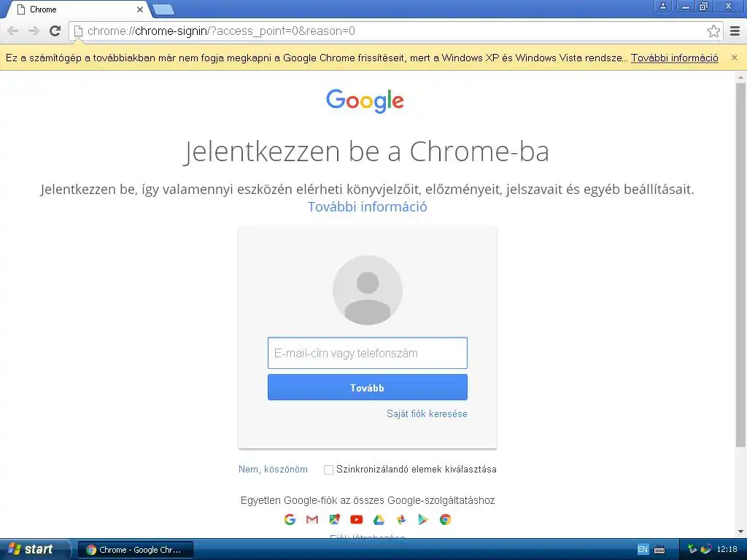Click the Egyetlen Google-fiók az összes Google-szolgáltatáshoz text

[368, 500]
